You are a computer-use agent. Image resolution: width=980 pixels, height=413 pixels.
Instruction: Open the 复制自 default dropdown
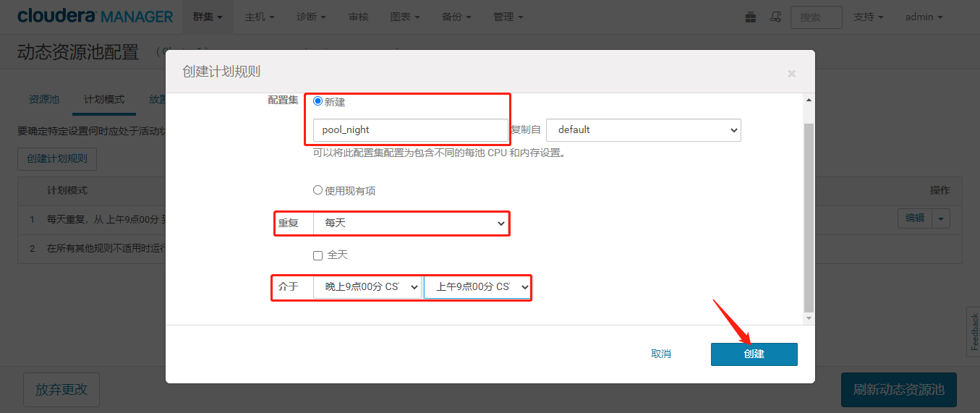point(644,130)
